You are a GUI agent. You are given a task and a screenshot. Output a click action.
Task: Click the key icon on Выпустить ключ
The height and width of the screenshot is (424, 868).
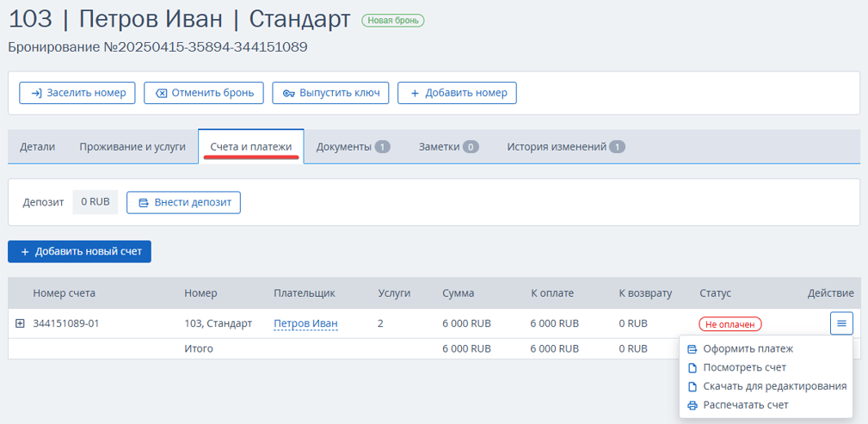click(x=289, y=93)
